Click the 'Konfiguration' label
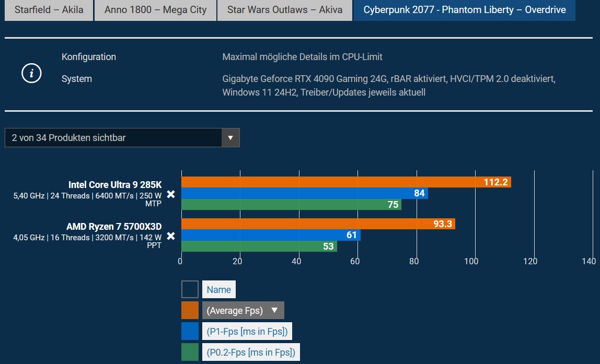Screen dimensions: 600x364 coord(89,57)
